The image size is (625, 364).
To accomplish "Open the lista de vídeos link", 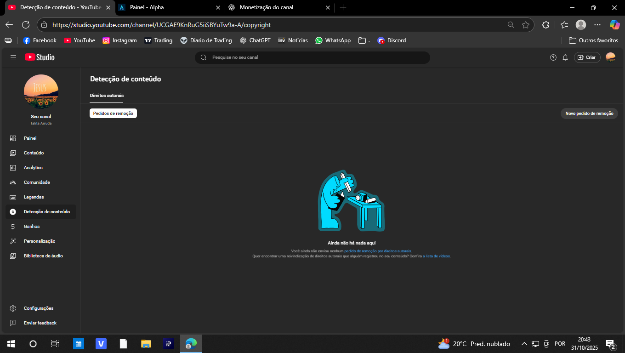I will click(x=436, y=256).
